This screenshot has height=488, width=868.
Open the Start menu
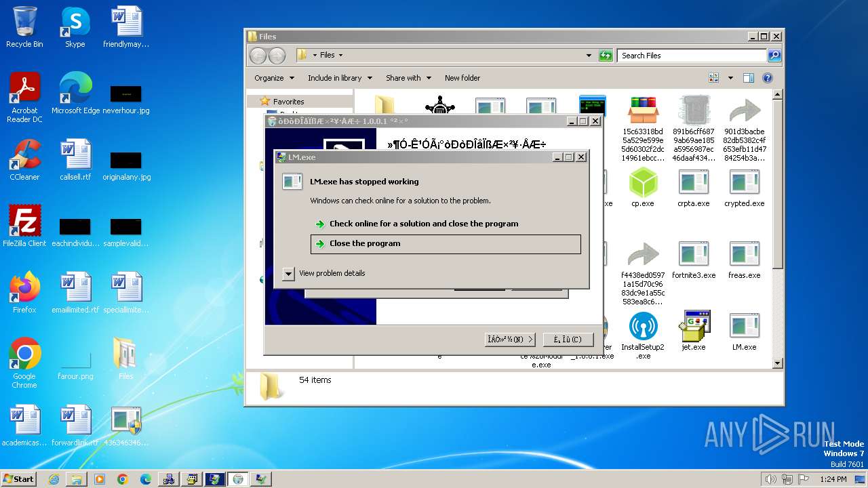pyautogui.click(x=18, y=479)
